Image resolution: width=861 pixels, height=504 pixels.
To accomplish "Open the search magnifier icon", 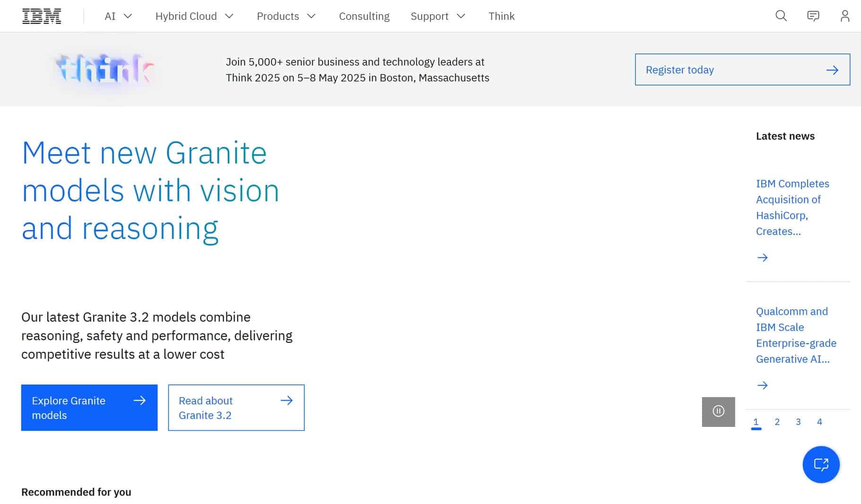I will coord(781,16).
